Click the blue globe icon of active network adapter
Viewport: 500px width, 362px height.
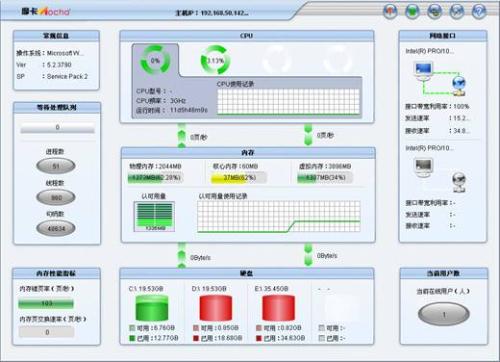tap(459, 86)
